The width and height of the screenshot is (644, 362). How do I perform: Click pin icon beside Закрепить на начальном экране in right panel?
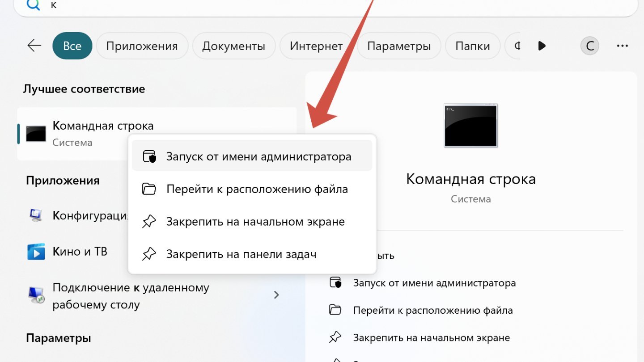pos(335,338)
